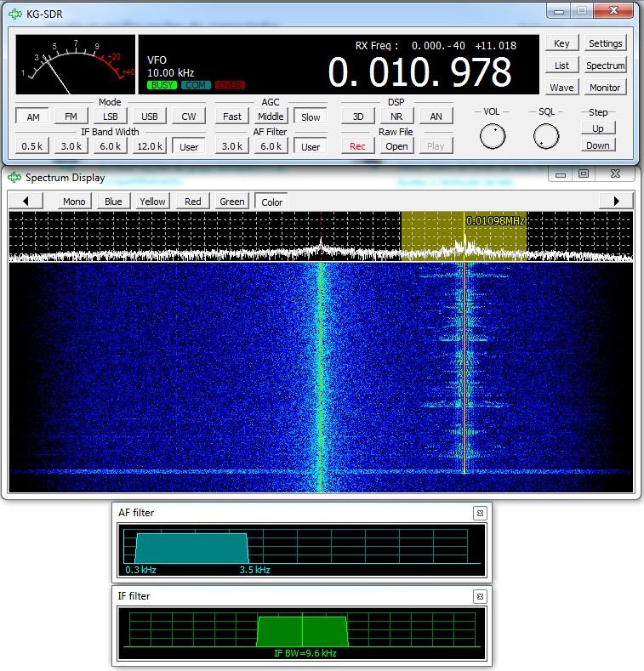Switch the waterfall palette to Mono
Viewport: 644px width, 671px height.
75,202
